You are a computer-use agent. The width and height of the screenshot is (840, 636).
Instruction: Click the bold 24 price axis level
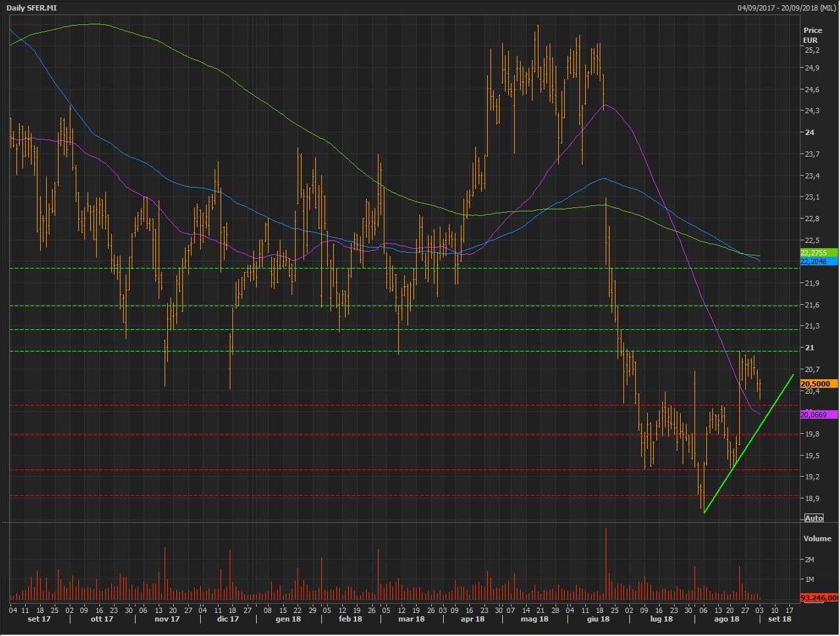point(809,132)
